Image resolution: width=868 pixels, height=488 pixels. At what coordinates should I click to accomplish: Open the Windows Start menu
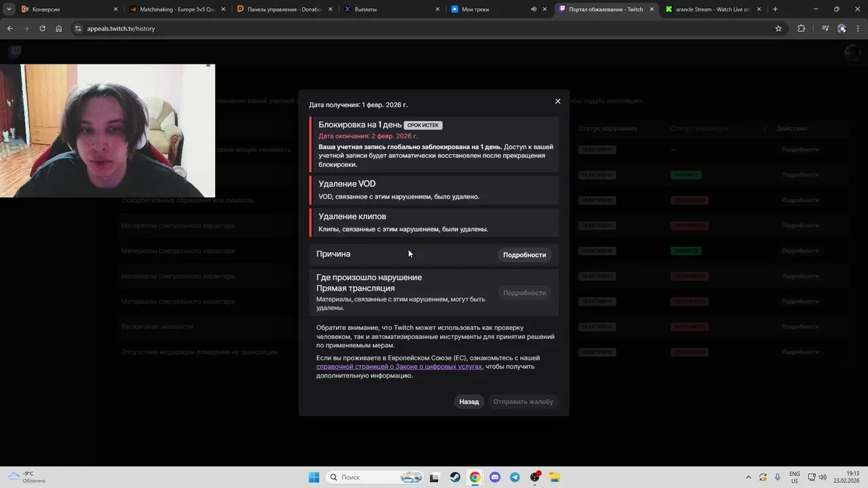click(x=314, y=477)
